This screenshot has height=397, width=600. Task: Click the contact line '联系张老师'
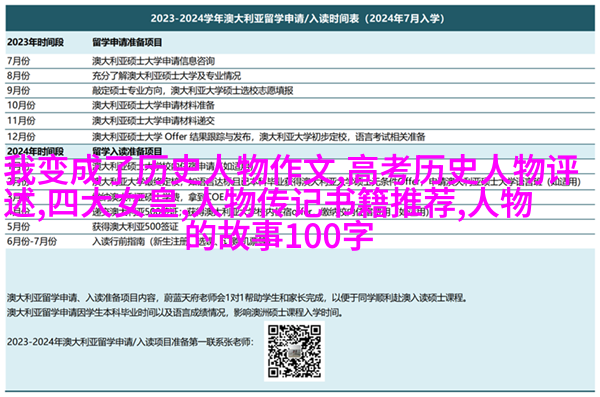[x=130, y=342]
